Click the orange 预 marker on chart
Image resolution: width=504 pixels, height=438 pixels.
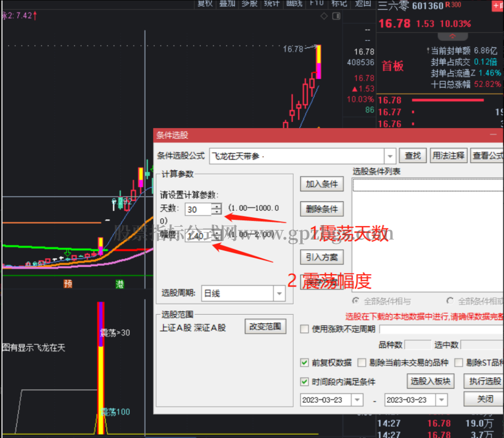point(68,284)
